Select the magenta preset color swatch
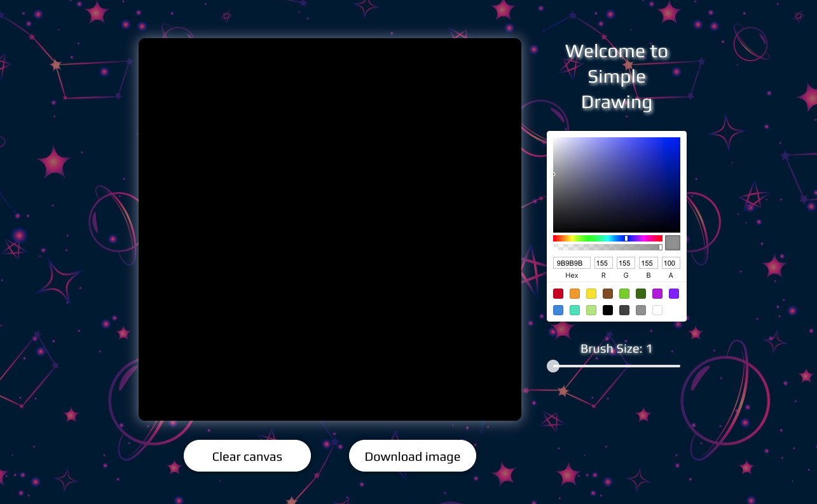Screen dimensions: 817x504 coord(657,294)
